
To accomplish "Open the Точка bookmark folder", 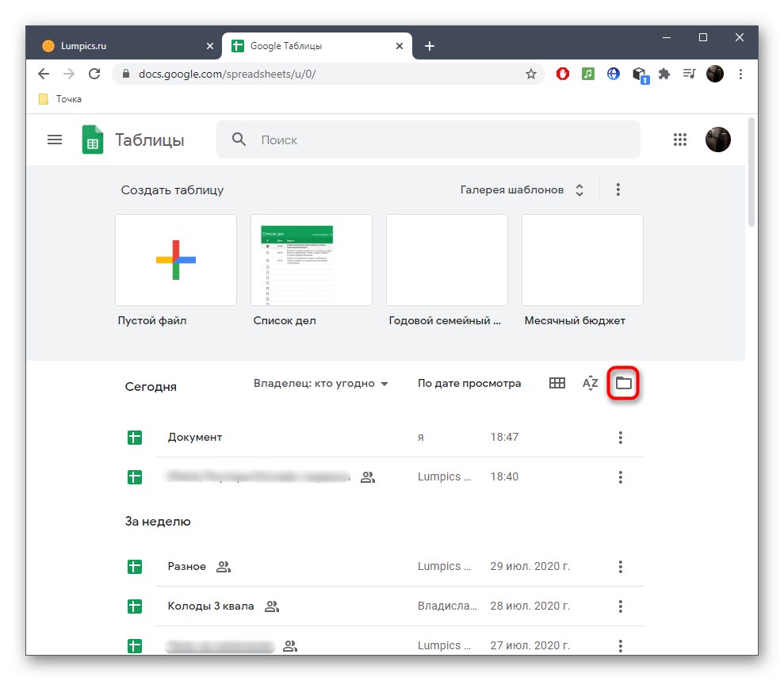I will click(x=60, y=99).
